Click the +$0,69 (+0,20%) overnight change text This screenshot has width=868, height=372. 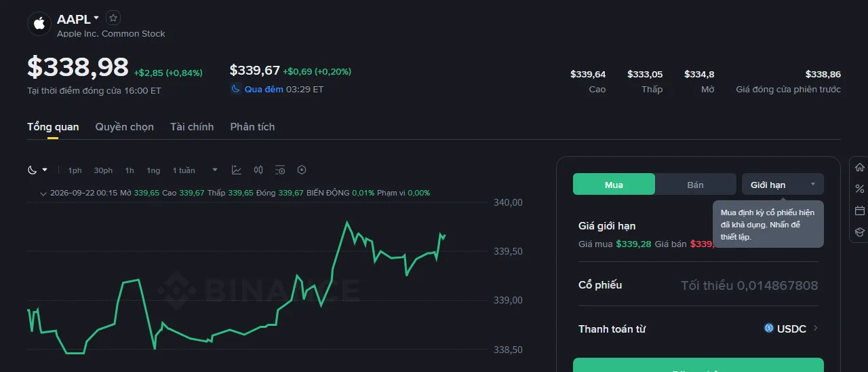(317, 71)
